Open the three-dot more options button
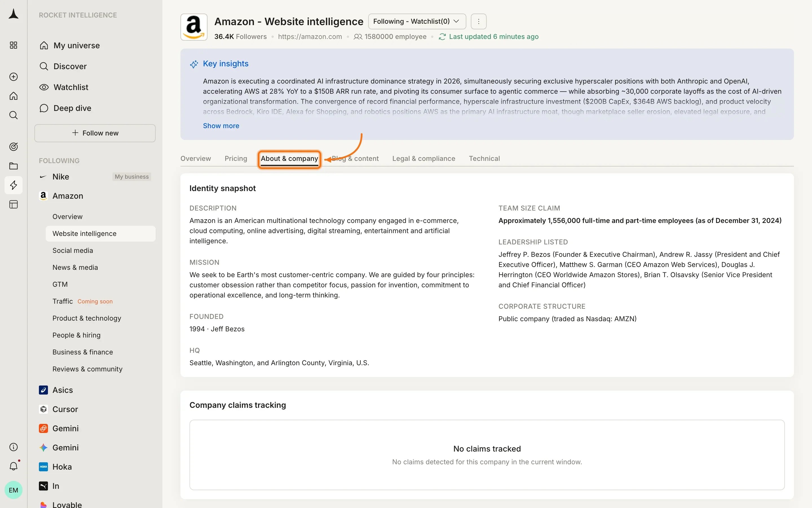The image size is (812, 508). [478, 21]
